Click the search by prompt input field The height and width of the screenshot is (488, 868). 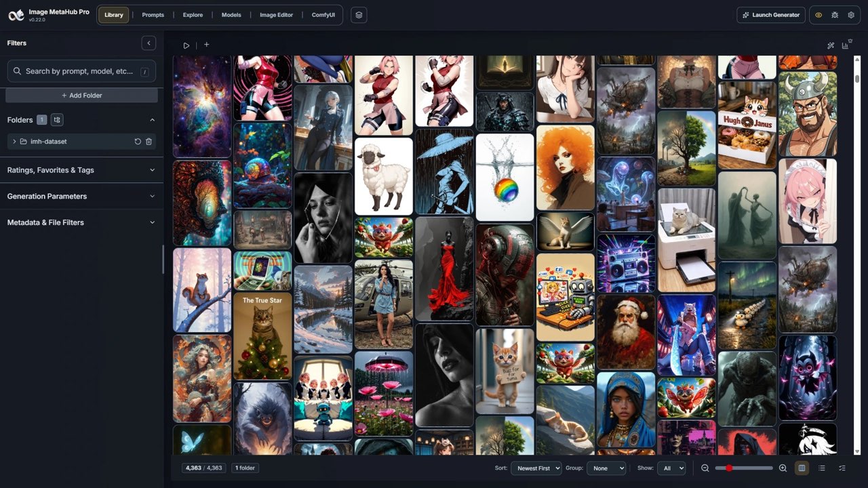click(81, 71)
